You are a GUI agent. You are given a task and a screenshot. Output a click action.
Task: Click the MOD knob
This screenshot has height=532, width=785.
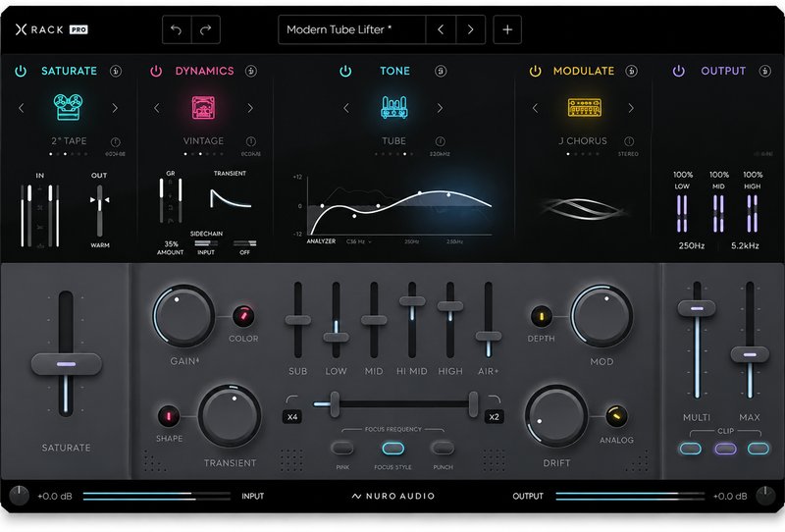coord(602,316)
